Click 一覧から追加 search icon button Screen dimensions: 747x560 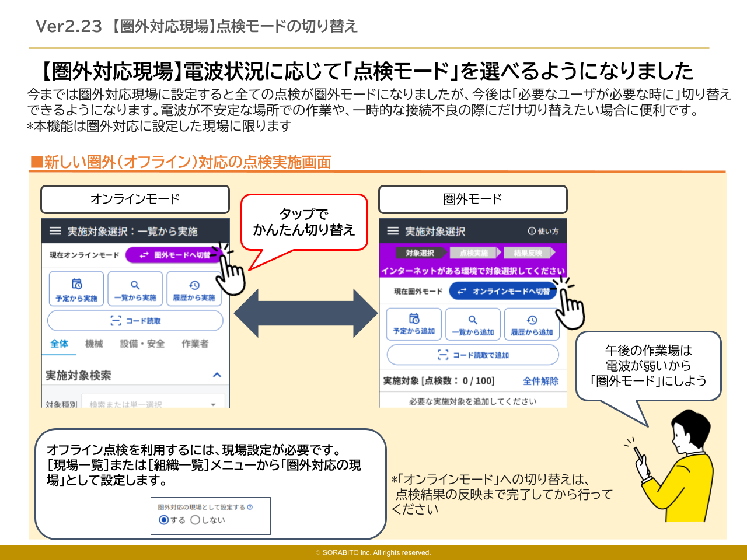(x=473, y=324)
